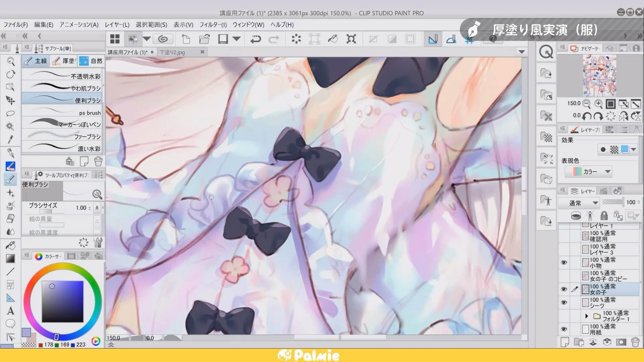Expand フォルダー 1 folder
This screenshot has height=362, width=644.
coord(586,316)
